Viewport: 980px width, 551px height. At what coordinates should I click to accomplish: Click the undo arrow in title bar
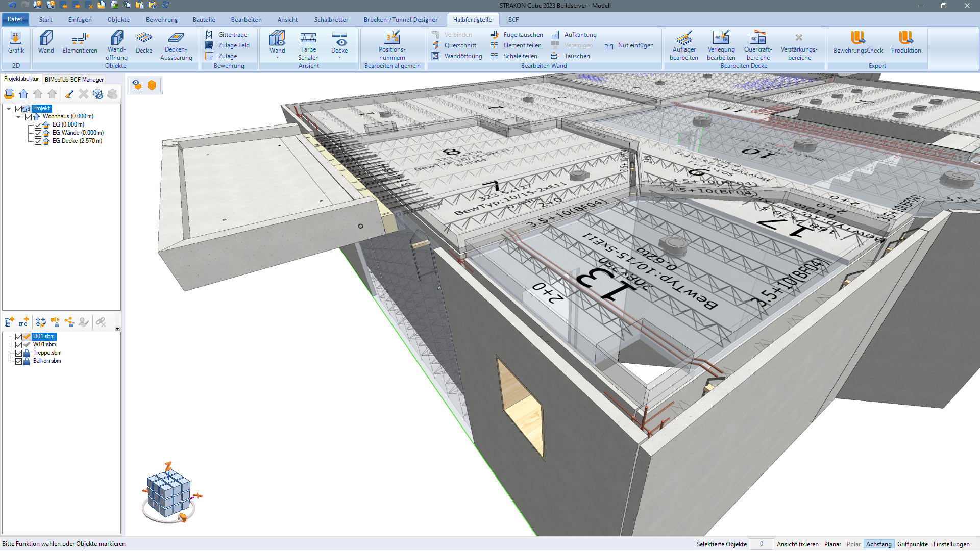point(12,5)
